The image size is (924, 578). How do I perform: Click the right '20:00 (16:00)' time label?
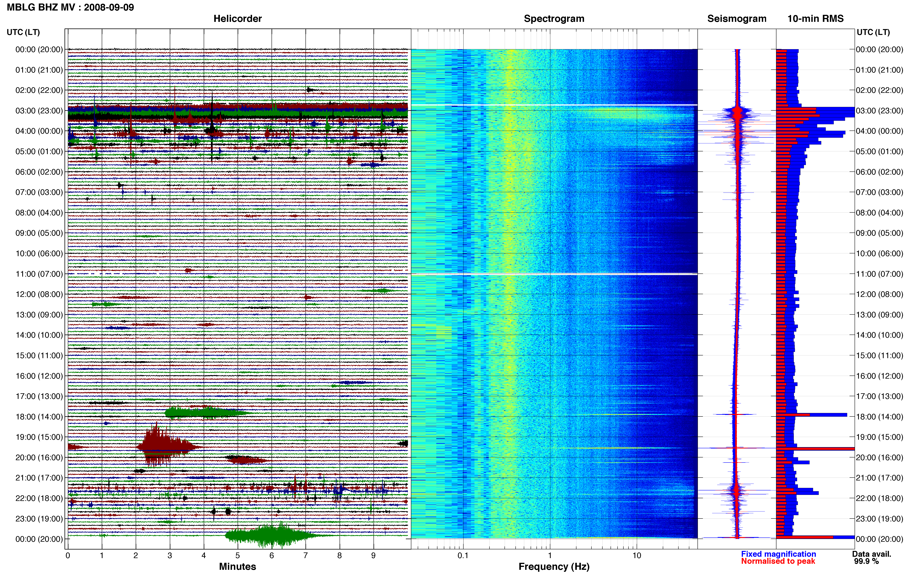[x=879, y=458]
